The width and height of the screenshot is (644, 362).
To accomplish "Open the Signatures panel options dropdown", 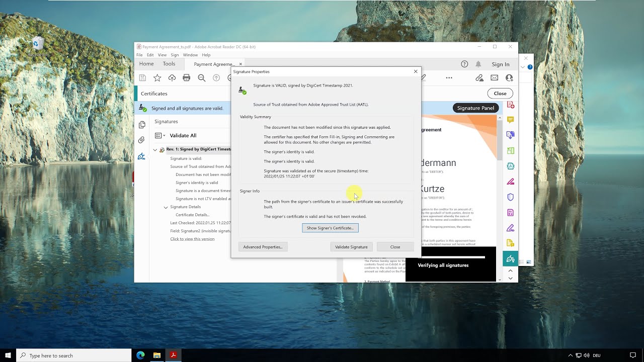I will pos(160,136).
